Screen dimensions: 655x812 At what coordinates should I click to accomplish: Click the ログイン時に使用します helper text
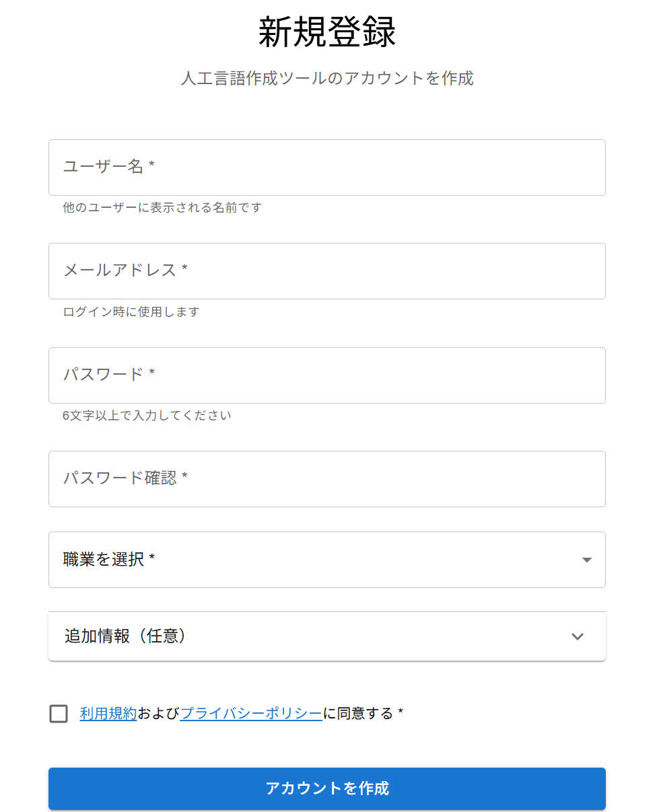coord(131,312)
